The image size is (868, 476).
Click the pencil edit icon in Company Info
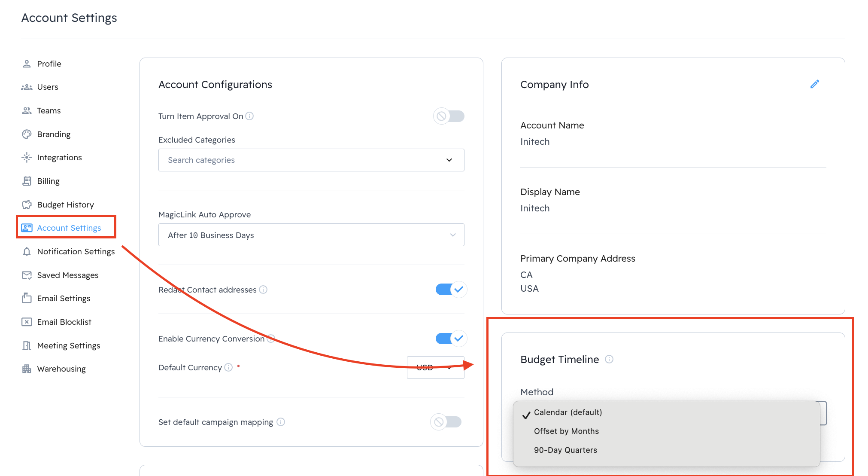pos(814,84)
